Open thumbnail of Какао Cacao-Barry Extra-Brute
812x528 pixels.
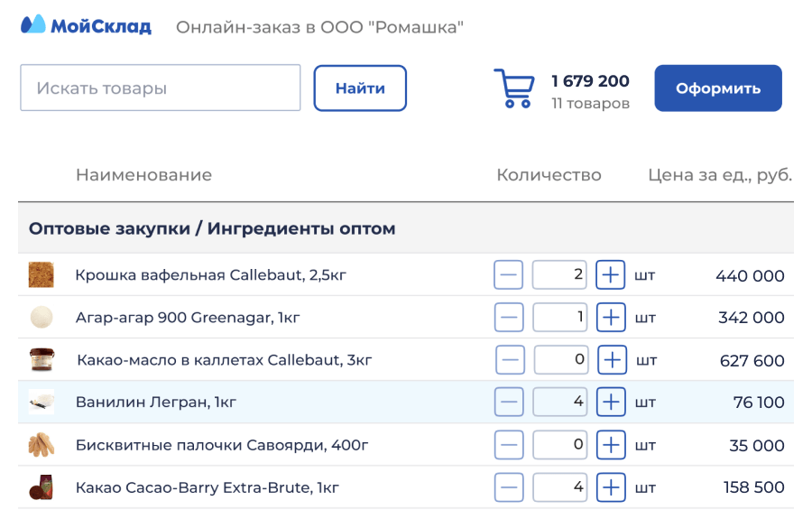tap(42, 487)
